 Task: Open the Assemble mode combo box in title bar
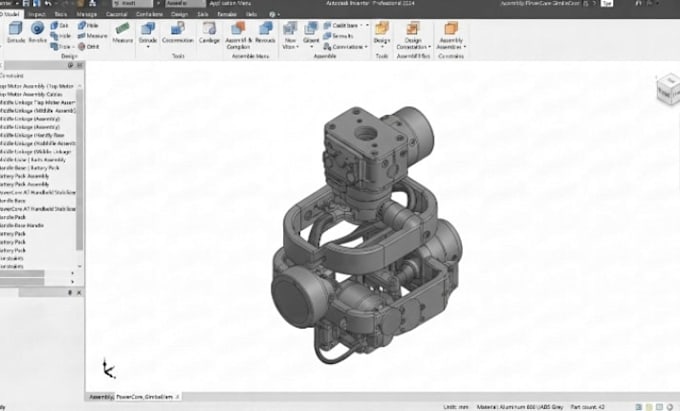(x=186, y=3)
